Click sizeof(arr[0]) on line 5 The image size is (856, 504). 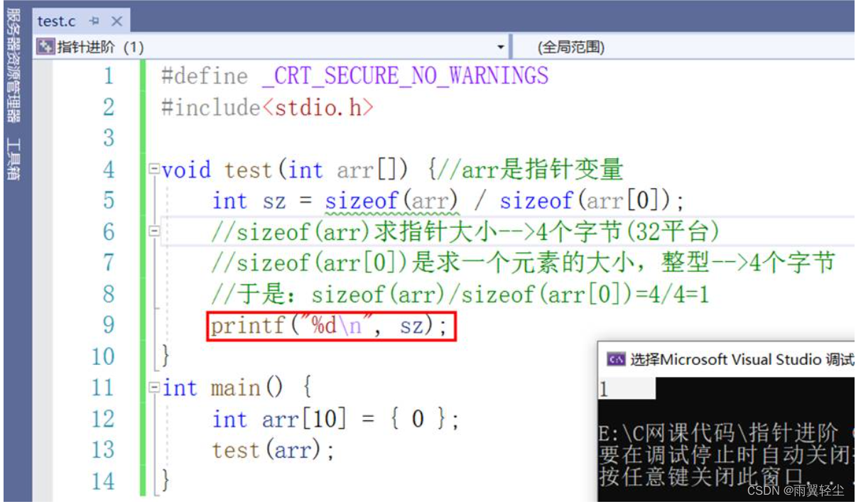click(x=584, y=202)
